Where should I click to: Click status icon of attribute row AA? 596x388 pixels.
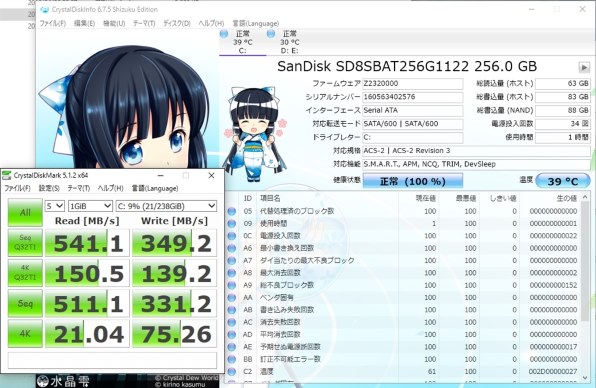pos(231,298)
